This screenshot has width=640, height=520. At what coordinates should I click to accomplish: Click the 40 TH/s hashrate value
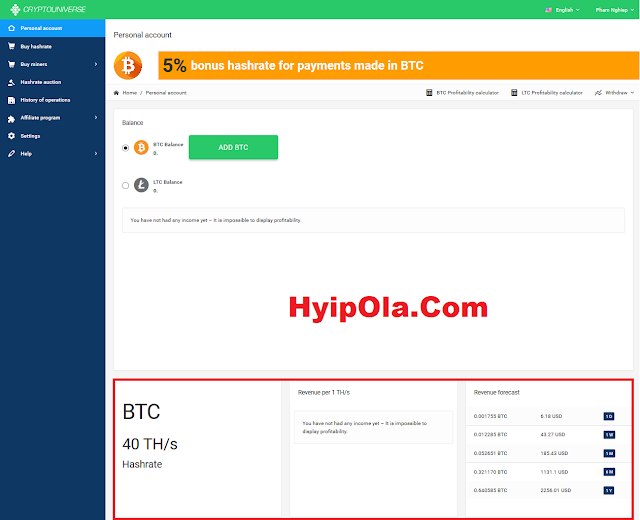pos(150,444)
